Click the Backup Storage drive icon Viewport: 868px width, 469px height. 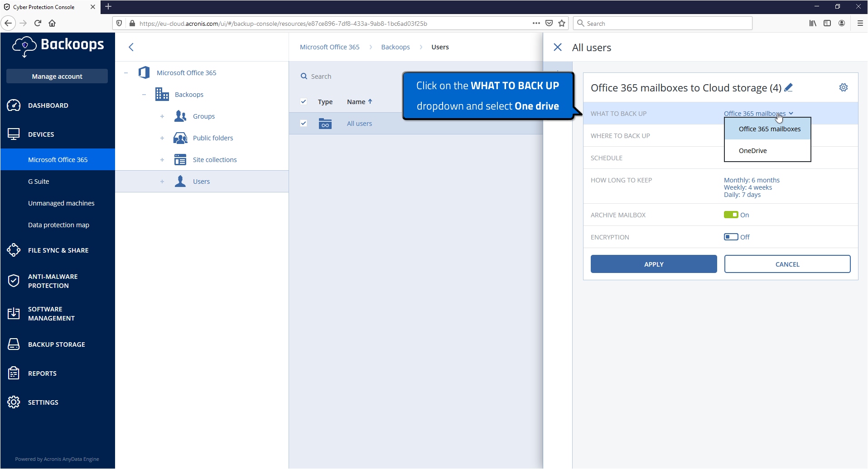click(x=14, y=344)
